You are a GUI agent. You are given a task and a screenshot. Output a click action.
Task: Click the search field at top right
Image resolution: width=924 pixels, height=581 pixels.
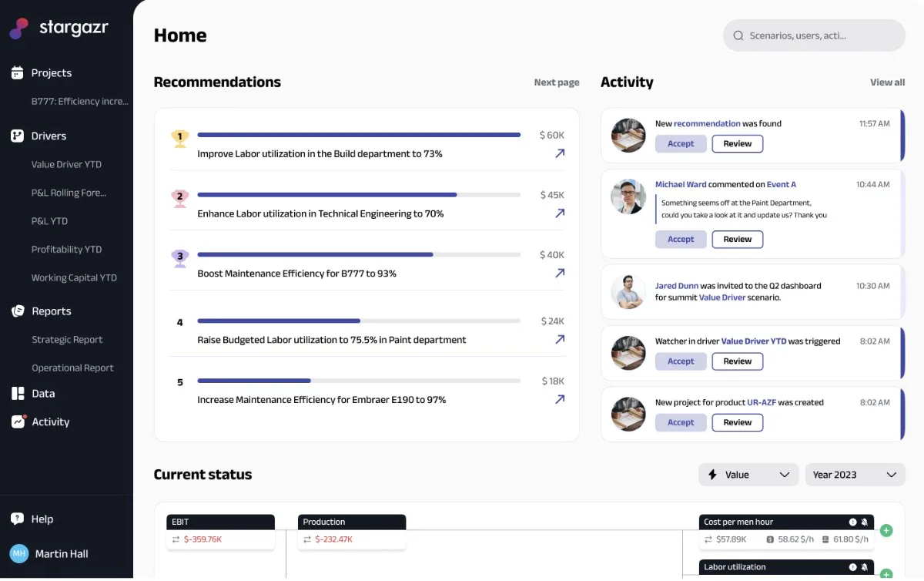coord(813,35)
